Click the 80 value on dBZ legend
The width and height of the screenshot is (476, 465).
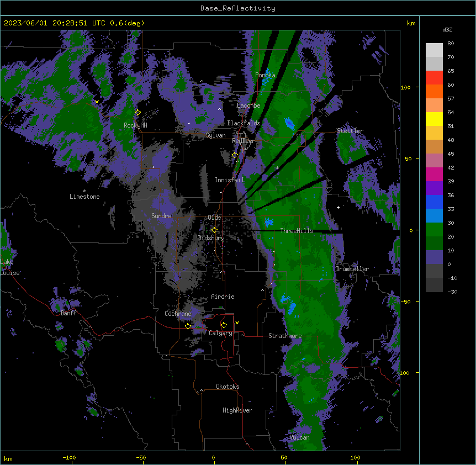451,44
